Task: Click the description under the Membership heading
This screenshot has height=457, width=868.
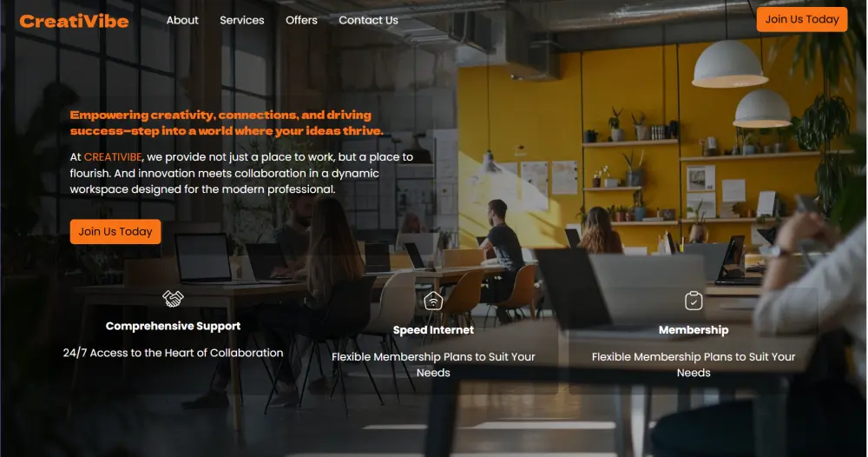Action: tap(693, 365)
